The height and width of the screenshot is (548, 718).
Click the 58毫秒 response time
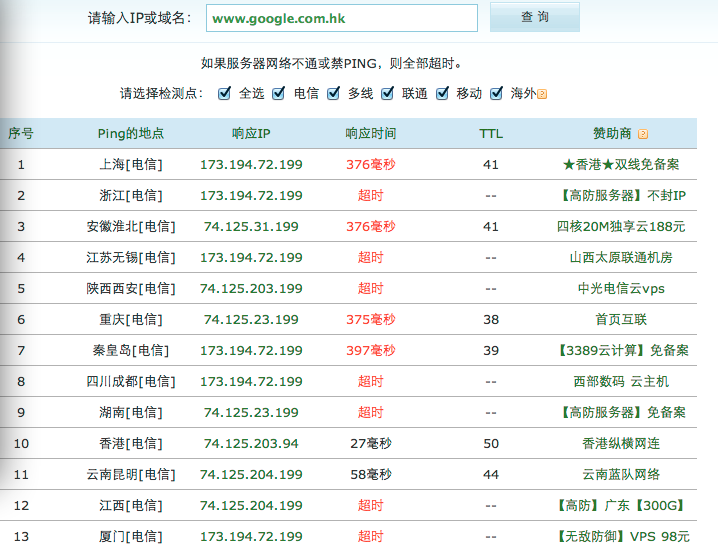point(370,474)
